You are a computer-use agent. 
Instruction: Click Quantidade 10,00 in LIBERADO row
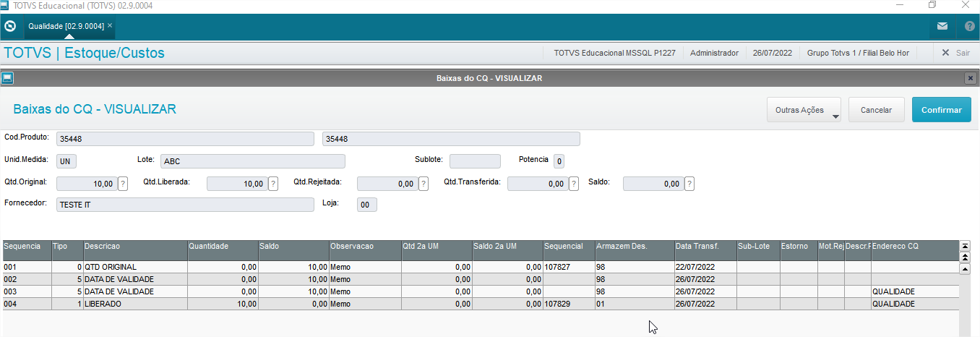222,304
